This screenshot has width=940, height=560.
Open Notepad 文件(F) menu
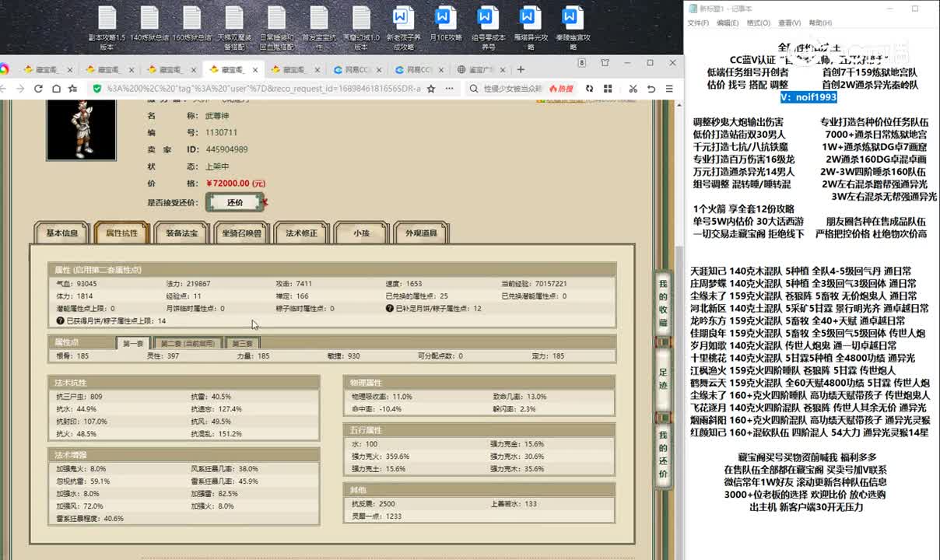tap(698, 23)
